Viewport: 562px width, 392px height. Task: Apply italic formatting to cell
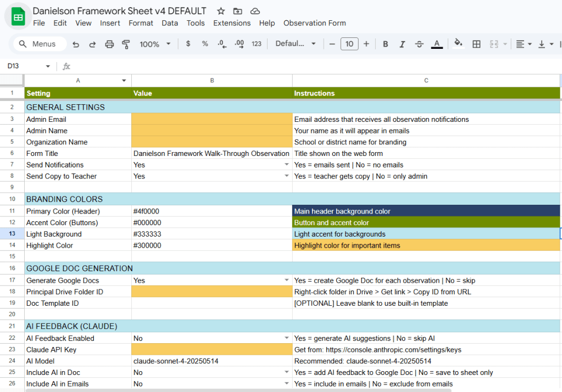tap(402, 44)
